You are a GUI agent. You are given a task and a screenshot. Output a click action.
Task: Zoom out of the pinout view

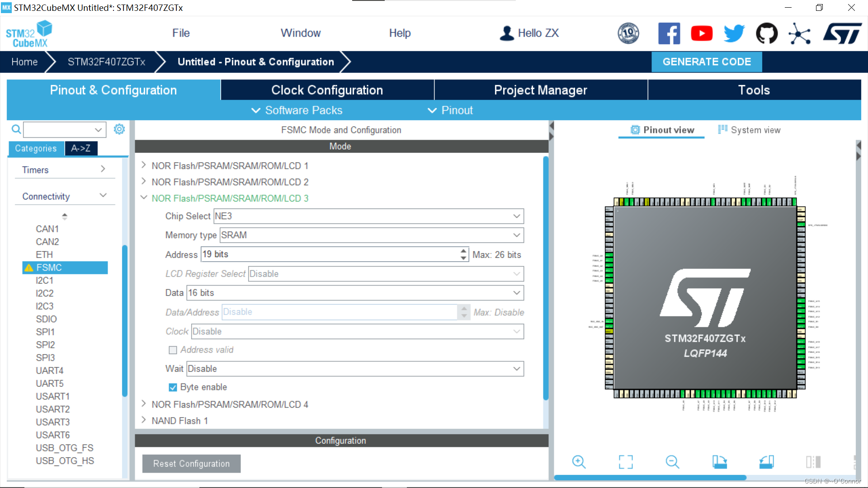click(672, 462)
